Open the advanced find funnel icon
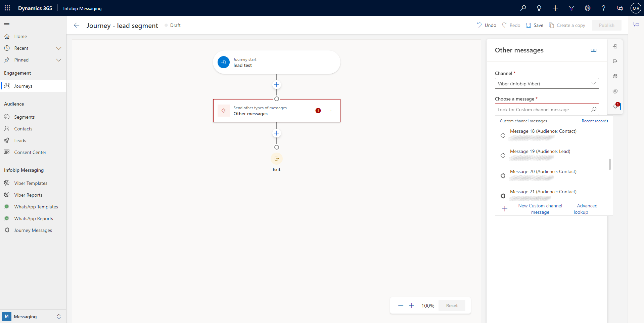 click(571, 8)
